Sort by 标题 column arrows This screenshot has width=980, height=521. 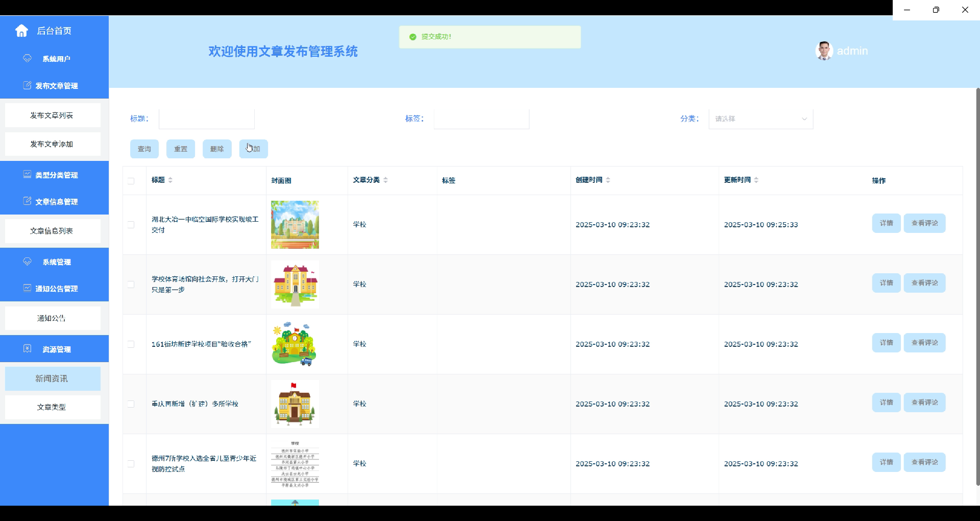tap(170, 180)
